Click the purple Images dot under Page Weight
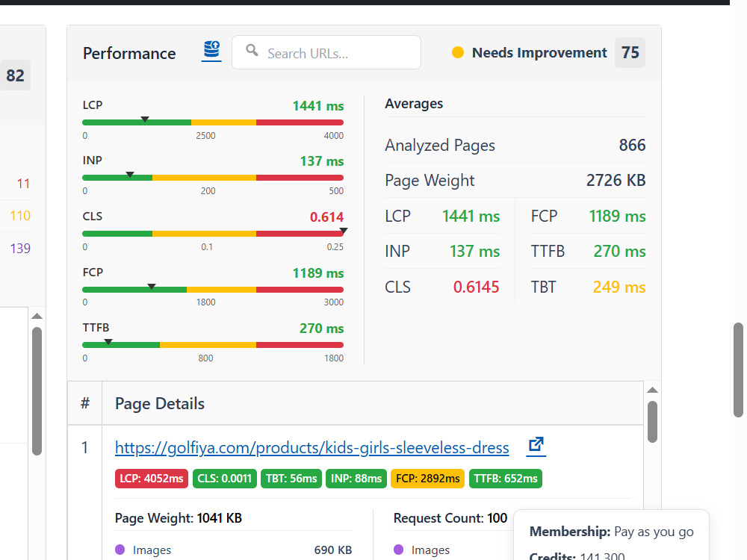Viewport: 747px width, 560px height. 120,550
